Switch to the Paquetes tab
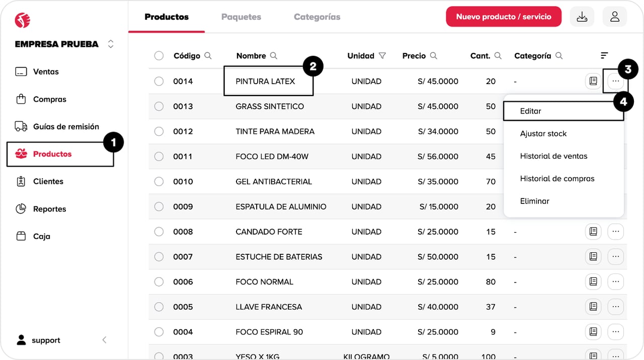Image resolution: width=644 pixels, height=360 pixels. (241, 17)
